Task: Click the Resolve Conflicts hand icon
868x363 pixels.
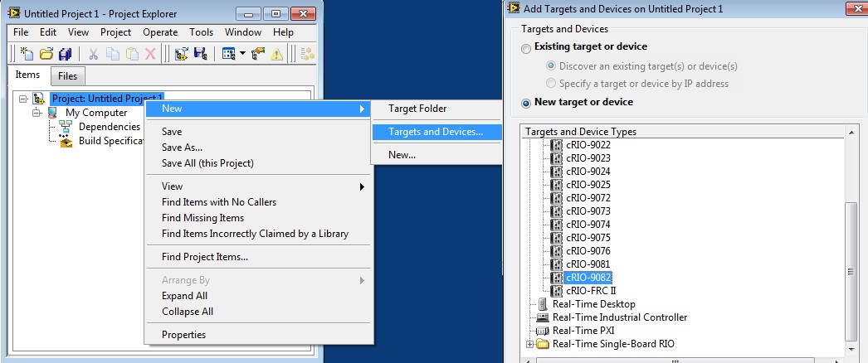Action: click(257, 54)
